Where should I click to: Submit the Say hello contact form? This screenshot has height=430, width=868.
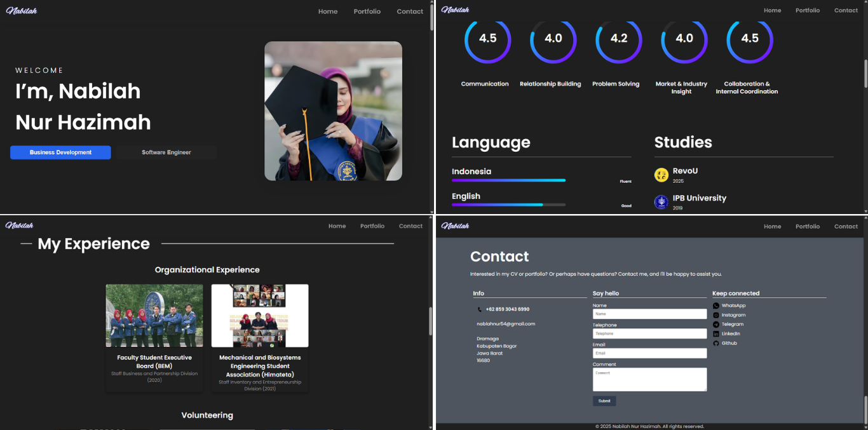click(x=604, y=401)
